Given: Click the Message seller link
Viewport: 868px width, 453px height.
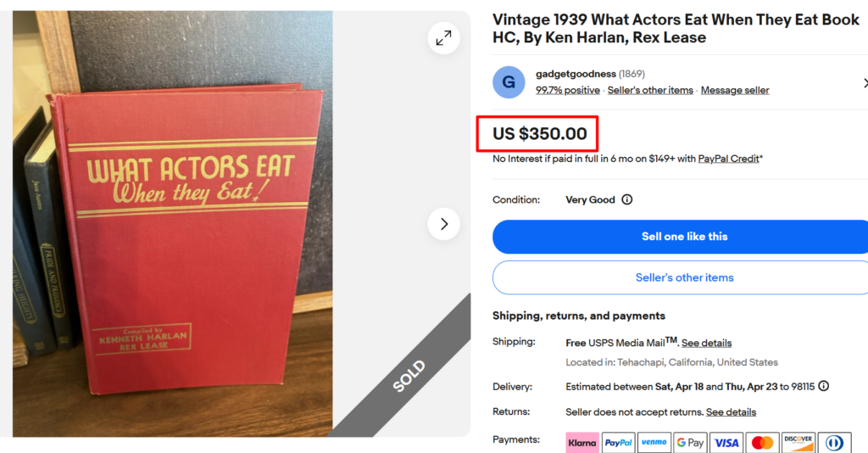Looking at the screenshot, I should point(735,90).
